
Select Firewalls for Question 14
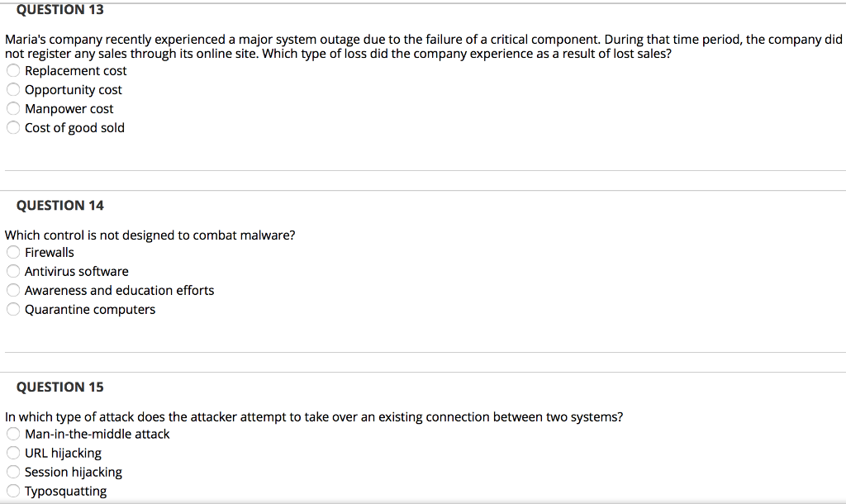13,252
